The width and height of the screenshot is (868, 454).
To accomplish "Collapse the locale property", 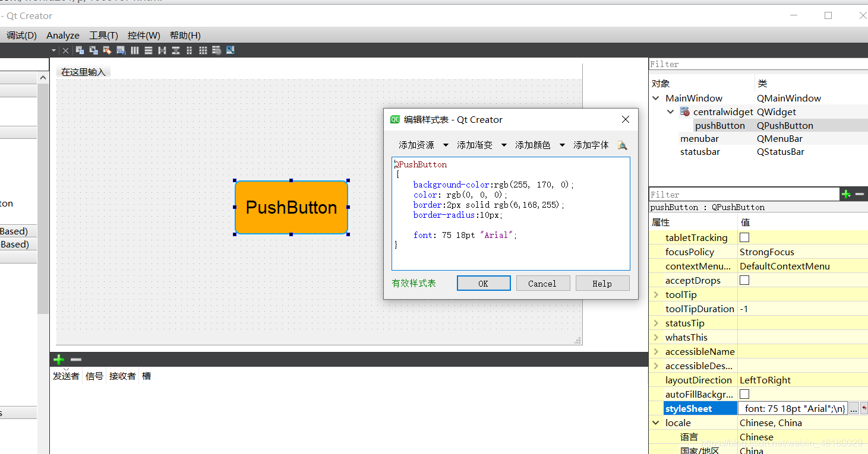I will [656, 423].
